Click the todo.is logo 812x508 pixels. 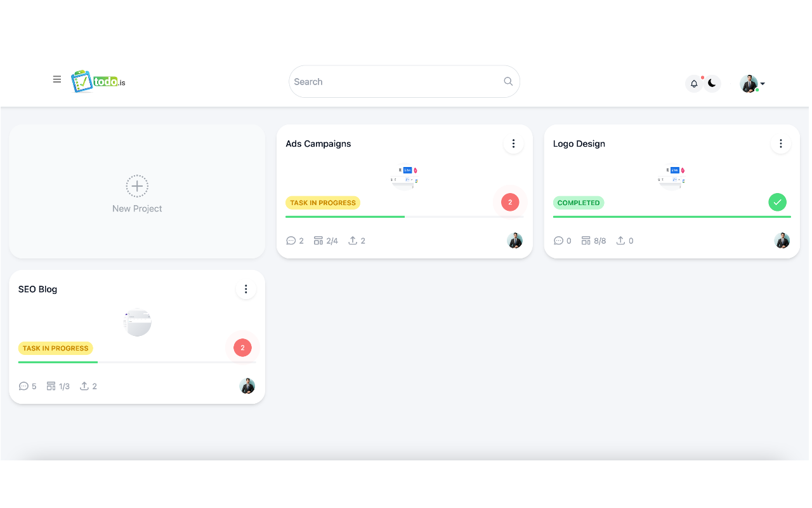pos(98,81)
